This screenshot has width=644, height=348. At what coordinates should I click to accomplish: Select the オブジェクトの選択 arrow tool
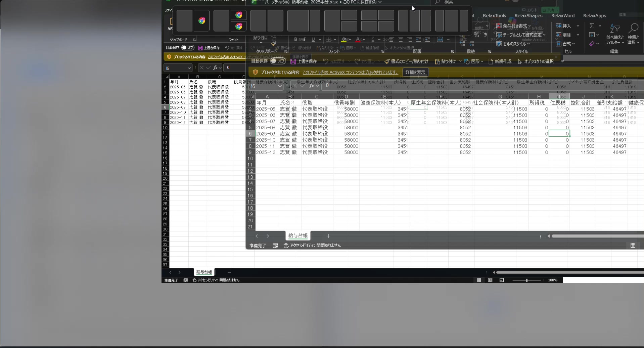pyautogui.click(x=536, y=61)
